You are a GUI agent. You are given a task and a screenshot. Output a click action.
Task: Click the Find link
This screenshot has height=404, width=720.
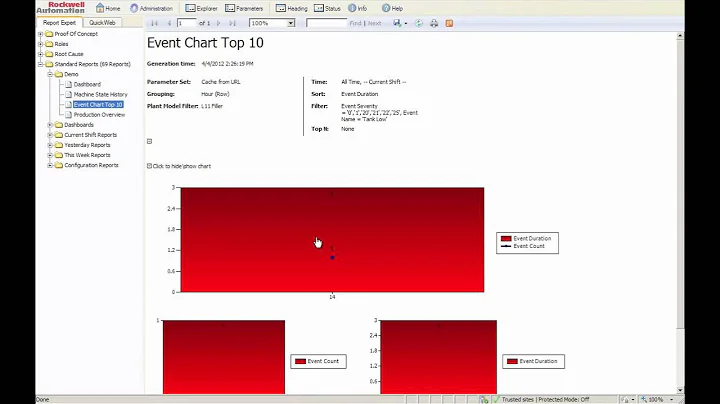click(x=355, y=23)
